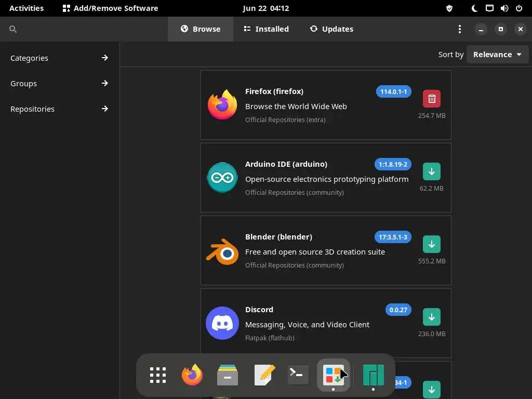532x399 pixels.
Task: Click '555.2 MB' size under Blender
Action: pyautogui.click(x=432, y=261)
